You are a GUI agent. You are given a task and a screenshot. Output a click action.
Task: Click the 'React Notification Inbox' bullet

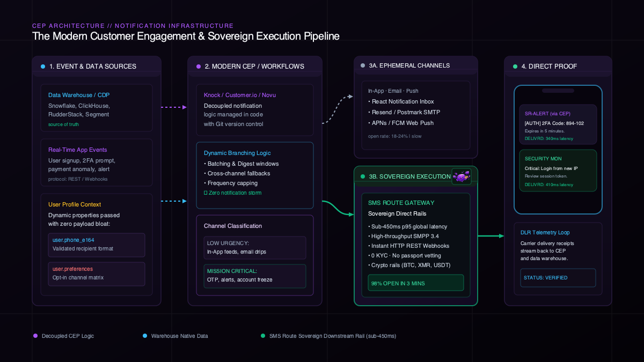click(401, 101)
